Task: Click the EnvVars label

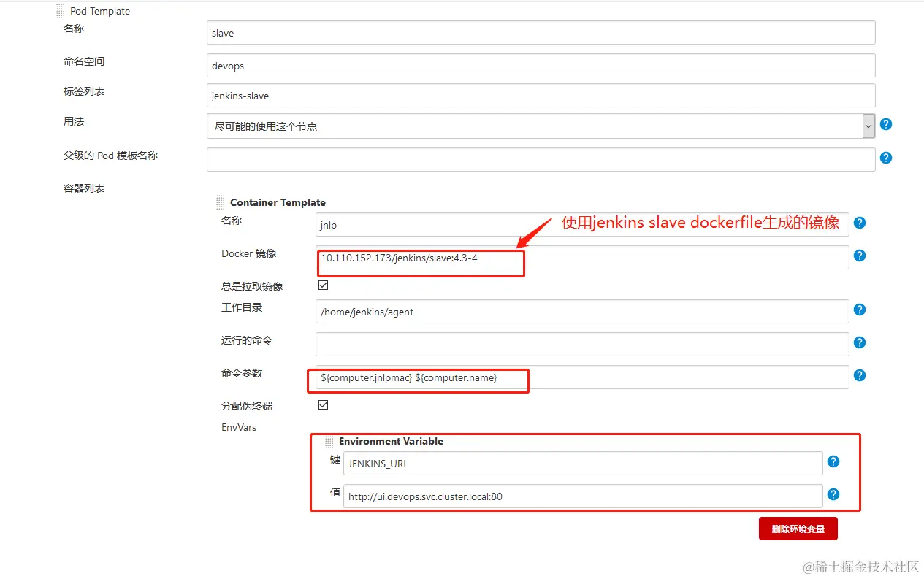Action: 239,427
